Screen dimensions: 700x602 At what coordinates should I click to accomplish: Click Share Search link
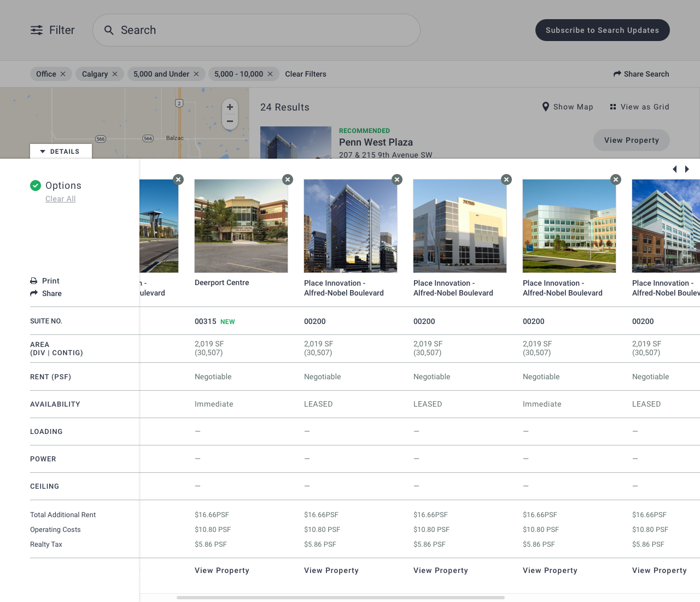coord(641,74)
